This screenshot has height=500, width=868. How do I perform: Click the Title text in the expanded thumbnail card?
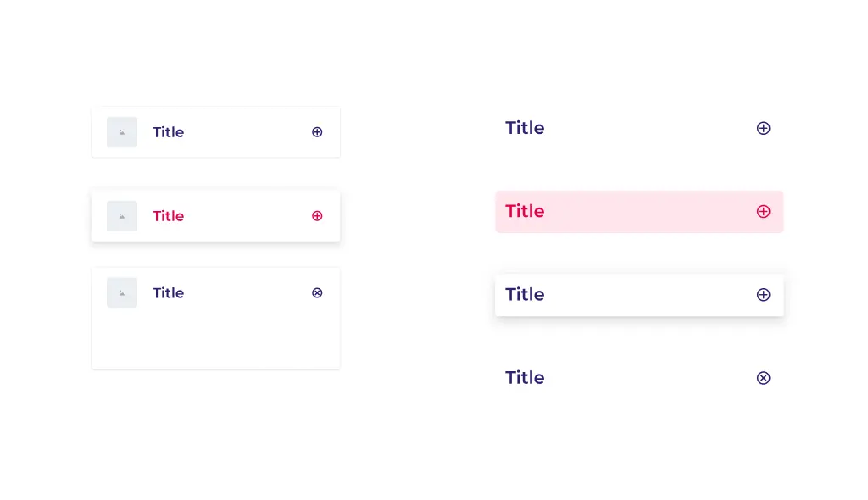pos(168,293)
